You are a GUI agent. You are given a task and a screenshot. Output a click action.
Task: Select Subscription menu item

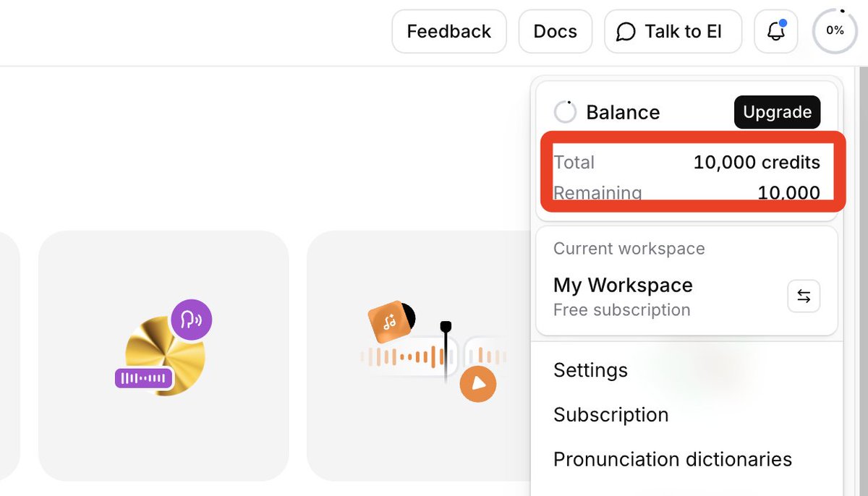click(610, 415)
